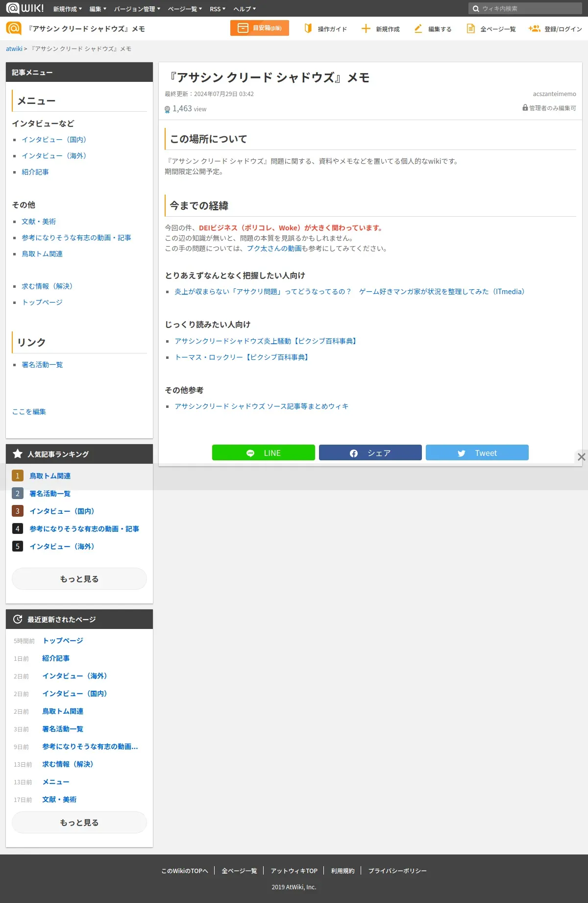
Task: Share page on Facebook シェア button
Action: click(370, 452)
